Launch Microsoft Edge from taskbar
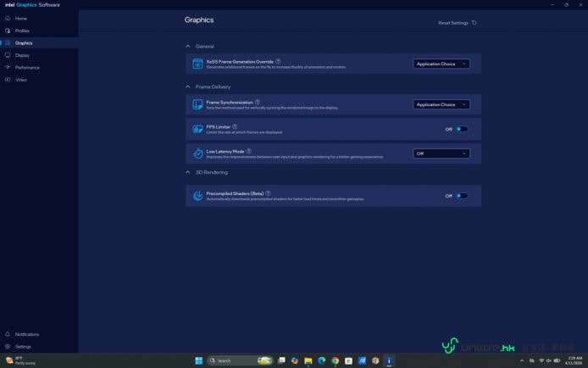 click(322, 360)
